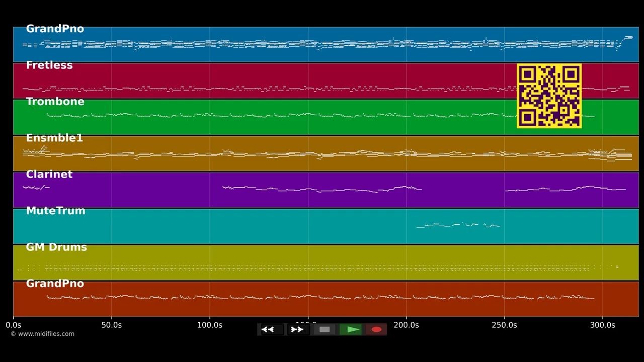The width and height of the screenshot is (644, 362).
Task: Click the fast-forward playback button
Action: click(298, 329)
